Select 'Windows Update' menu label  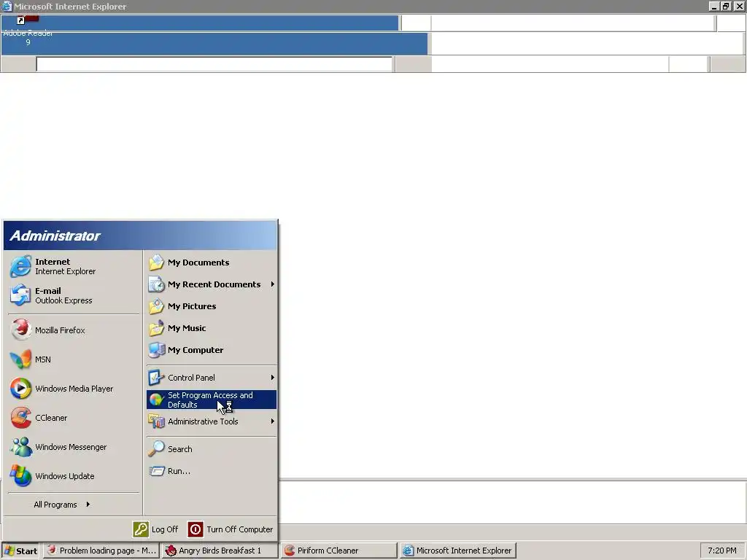(x=64, y=476)
